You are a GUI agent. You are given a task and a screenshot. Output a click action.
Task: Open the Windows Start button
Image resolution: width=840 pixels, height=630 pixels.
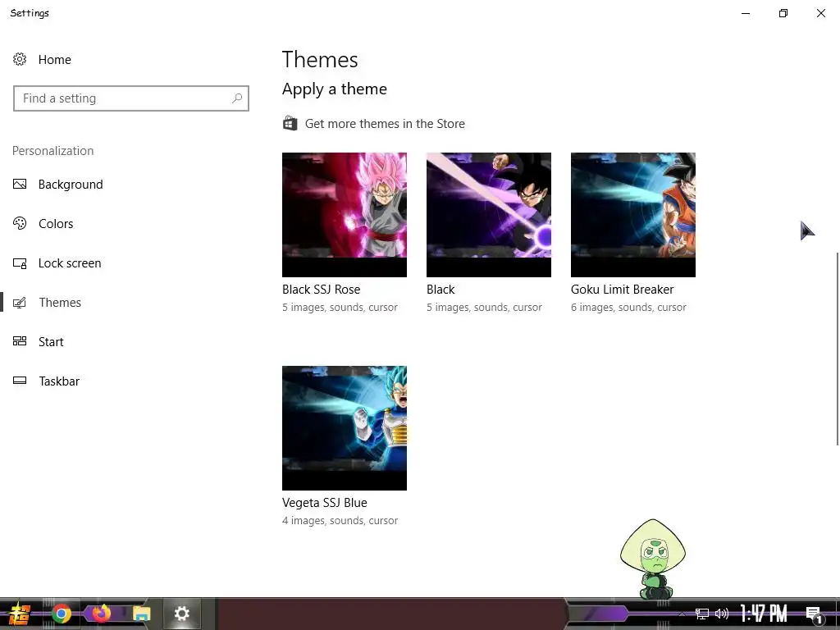(18, 614)
